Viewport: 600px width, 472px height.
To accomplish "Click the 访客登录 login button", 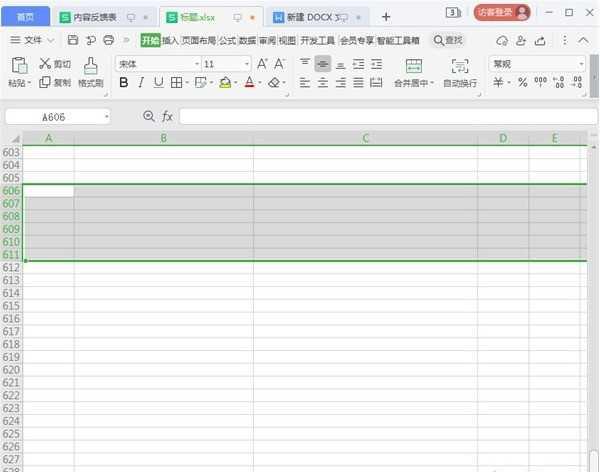I will click(x=502, y=13).
